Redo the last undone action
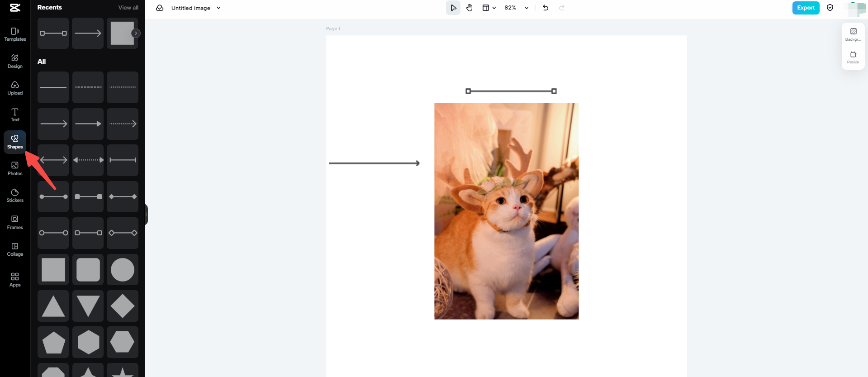Screen dimensions: 868x377 click(562, 8)
